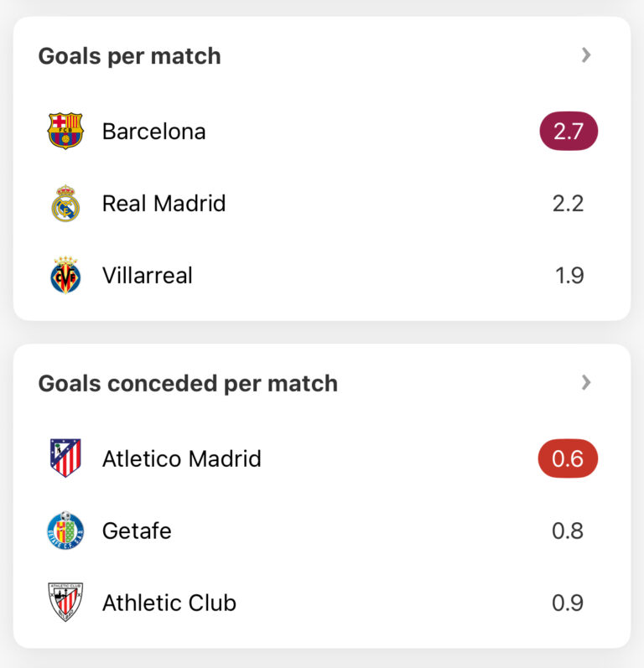The image size is (644, 668).
Task: Open the Atletico Madrid team name
Action: click(x=182, y=458)
